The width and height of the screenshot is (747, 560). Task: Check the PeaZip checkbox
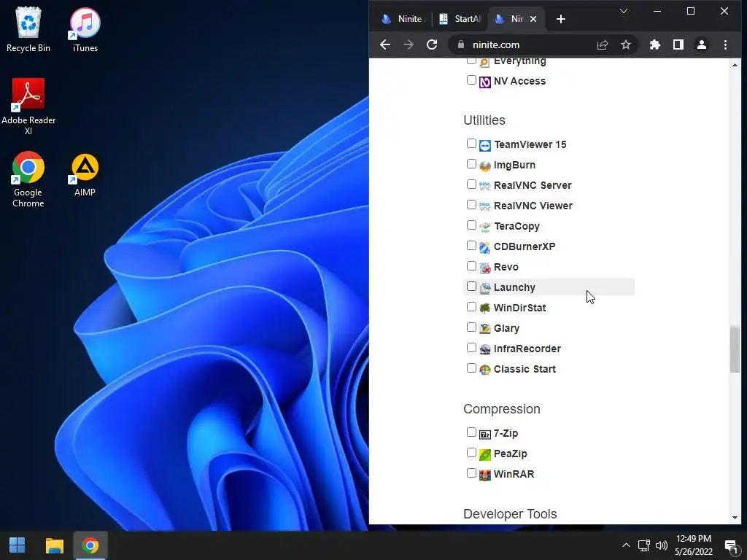pyautogui.click(x=471, y=452)
